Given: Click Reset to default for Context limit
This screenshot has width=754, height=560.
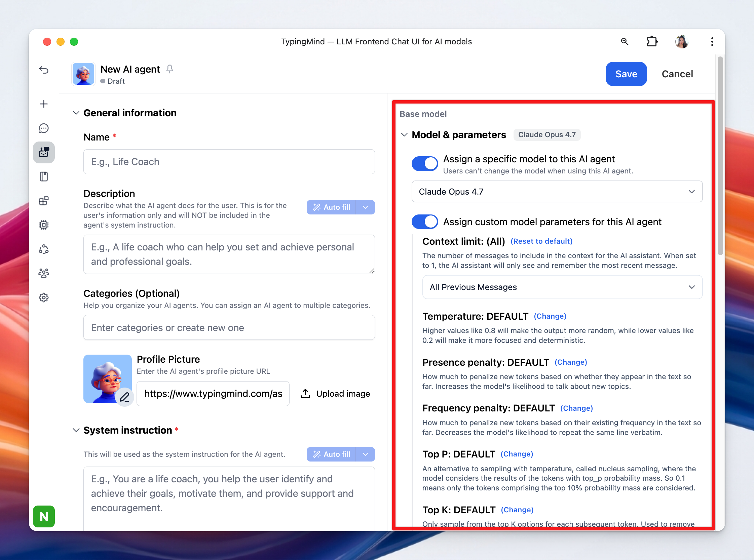Looking at the screenshot, I should tap(541, 241).
